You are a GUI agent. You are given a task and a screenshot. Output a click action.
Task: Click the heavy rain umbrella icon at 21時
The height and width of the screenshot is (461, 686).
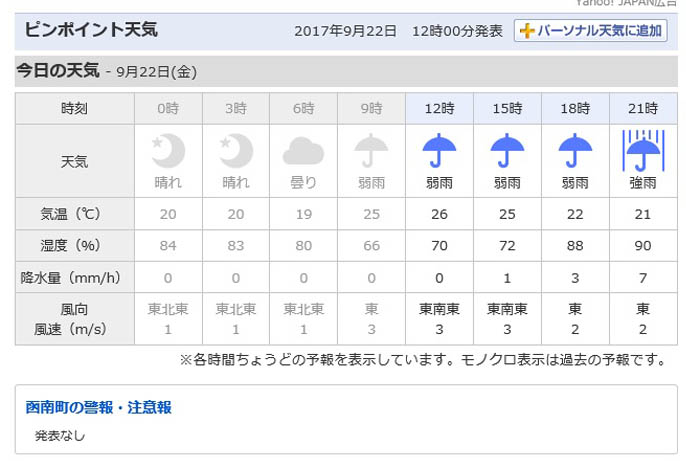(643, 150)
